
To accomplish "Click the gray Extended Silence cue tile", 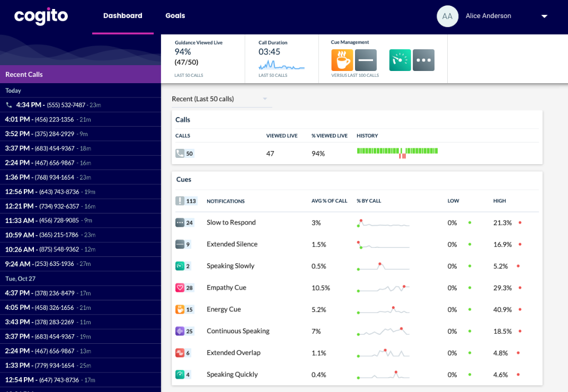I will pyautogui.click(x=366, y=60).
